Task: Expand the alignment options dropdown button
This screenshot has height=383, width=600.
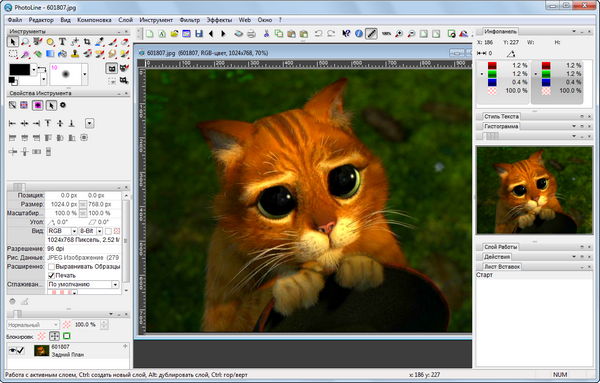Action: coord(90,123)
